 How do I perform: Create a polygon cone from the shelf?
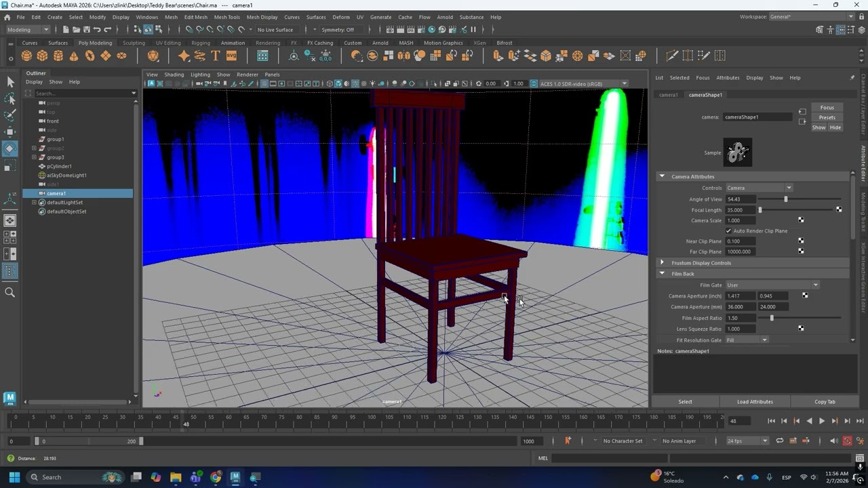coord(74,56)
